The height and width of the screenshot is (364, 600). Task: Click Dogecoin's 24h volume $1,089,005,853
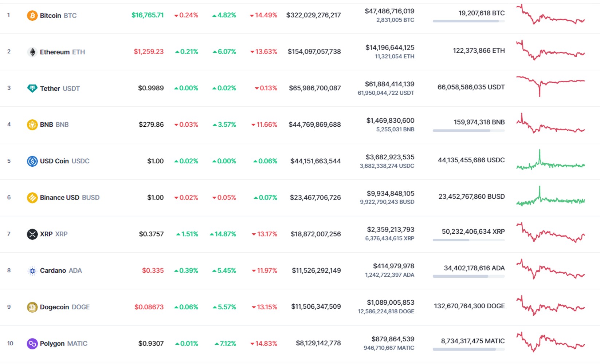[391, 302]
